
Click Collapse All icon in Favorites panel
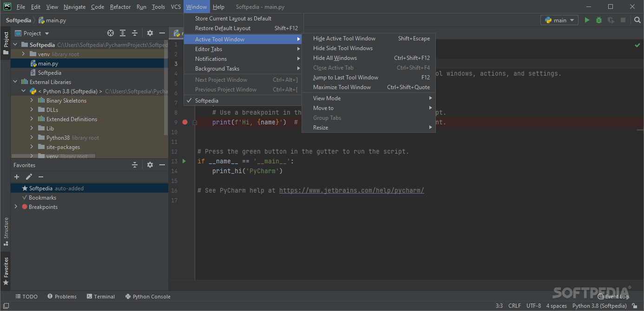click(135, 165)
